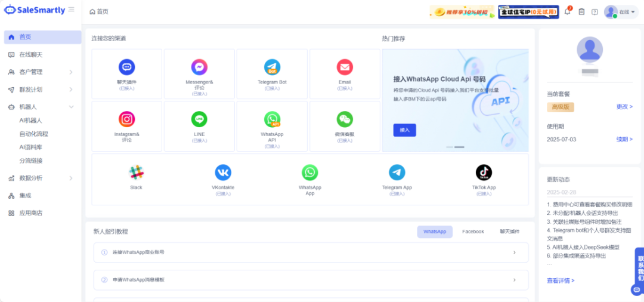Click the large profile avatar
Image resolution: width=644 pixels, height=302 pixels.
(590, 50)
